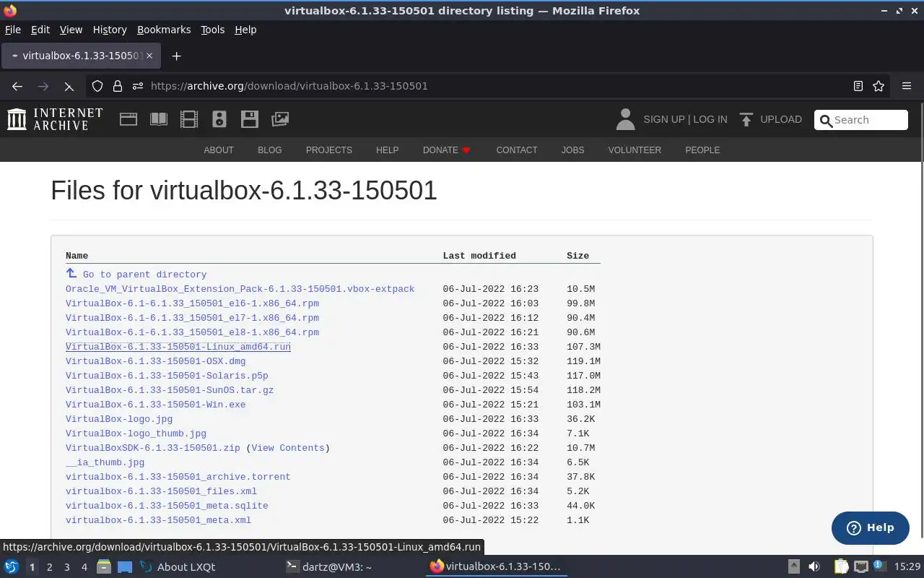Download the Extension Pack vbox-extpack file
The height and width of the screenshot is (578, 924).
tap(240, 289)
